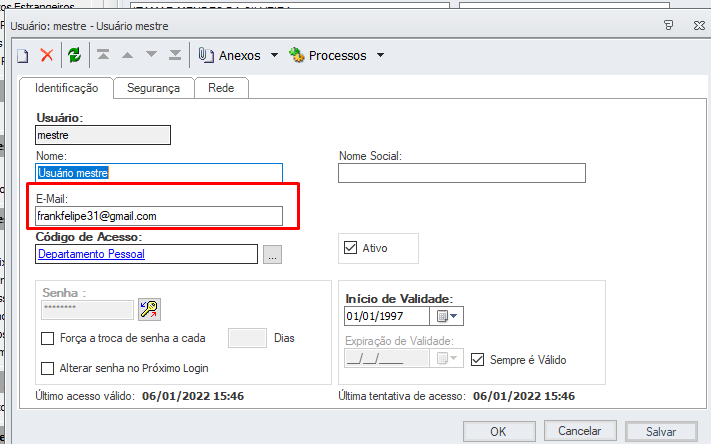Screen dimensions: 711x444
Task: Close the Usuário mestre dialog
Action: pyautogui.click(x=699, y=25)
